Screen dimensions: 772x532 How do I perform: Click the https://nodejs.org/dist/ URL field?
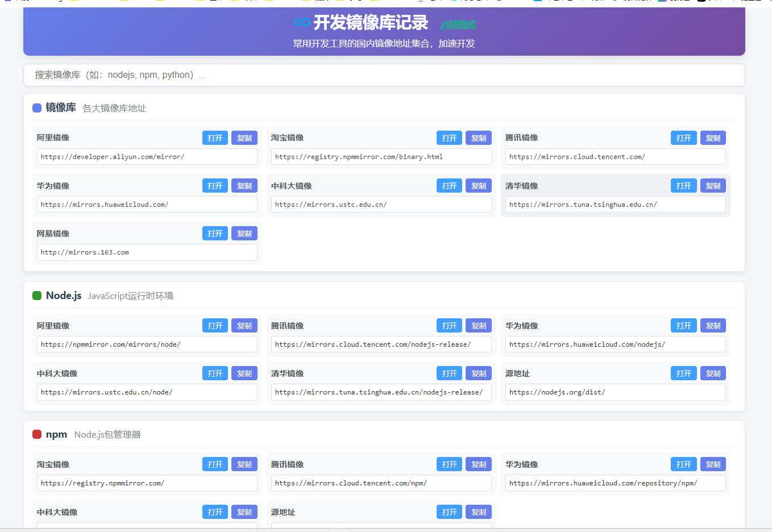[x=616, y=392]
